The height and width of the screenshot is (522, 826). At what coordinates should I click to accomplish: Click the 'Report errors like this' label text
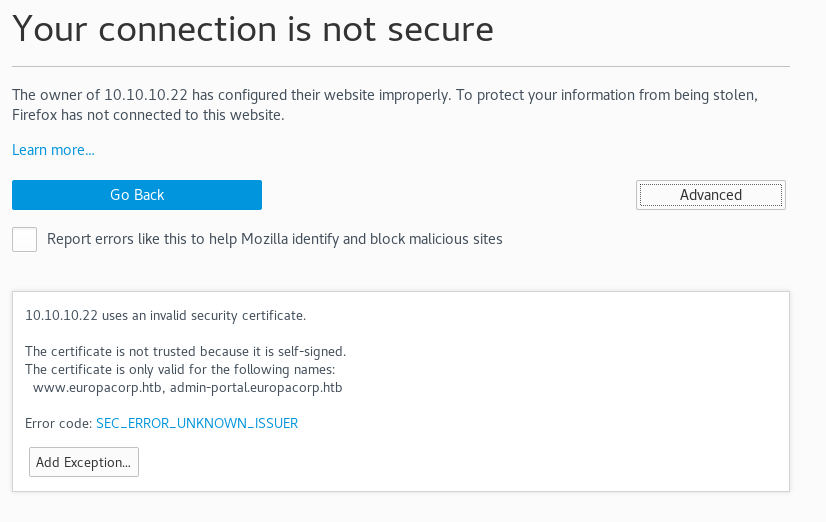coord(274,239)
